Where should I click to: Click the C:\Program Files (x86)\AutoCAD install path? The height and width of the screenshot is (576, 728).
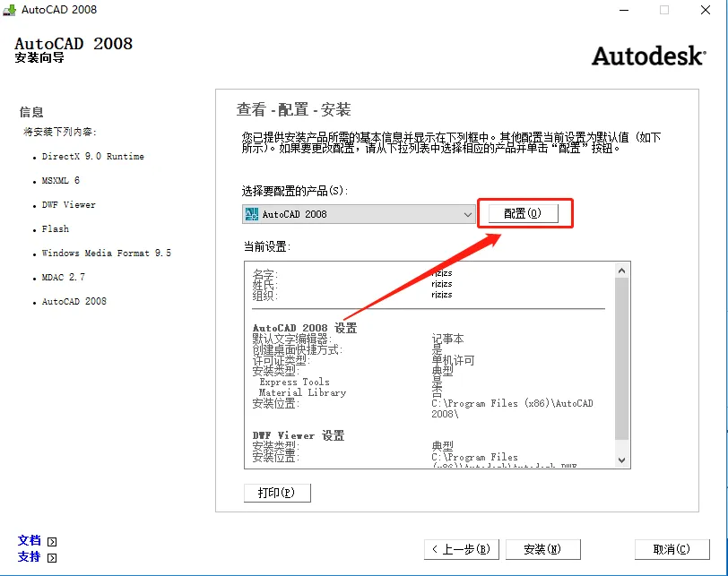pos(512,408)
